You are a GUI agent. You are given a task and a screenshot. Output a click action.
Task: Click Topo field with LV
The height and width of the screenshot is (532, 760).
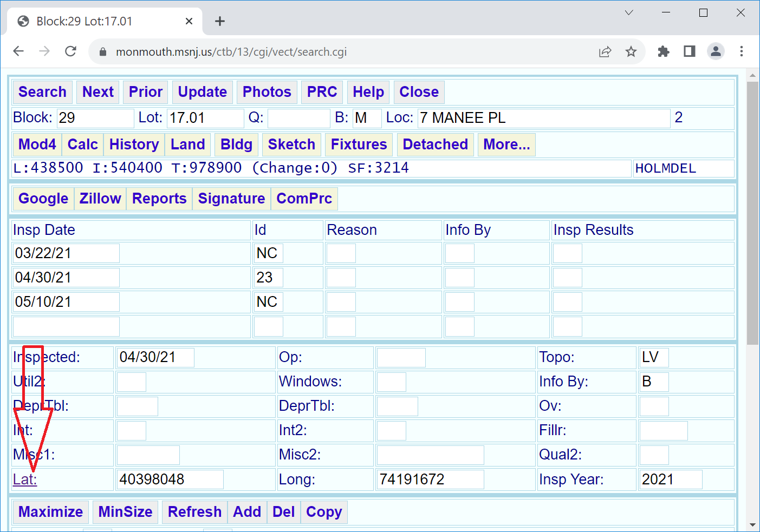pyautogui.click(x=654, y=357)
